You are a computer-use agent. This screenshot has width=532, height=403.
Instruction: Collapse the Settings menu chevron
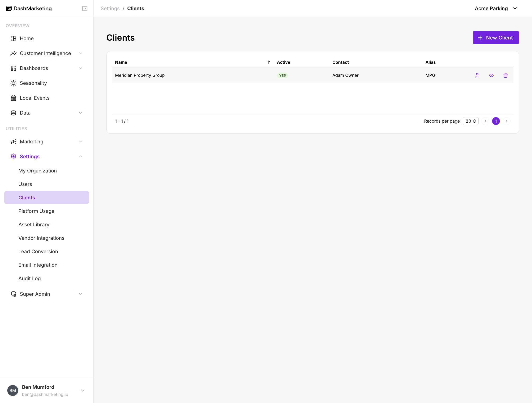click(81, 157)
